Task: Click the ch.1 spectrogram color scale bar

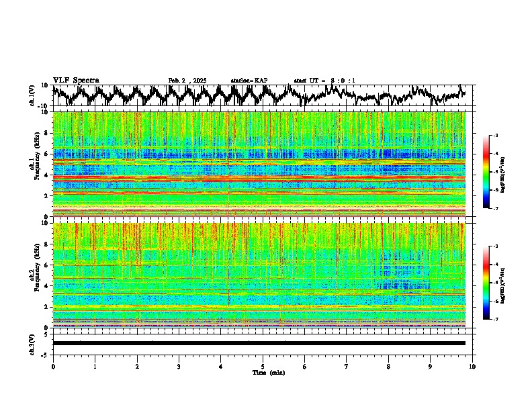Action: pos(486,172)
